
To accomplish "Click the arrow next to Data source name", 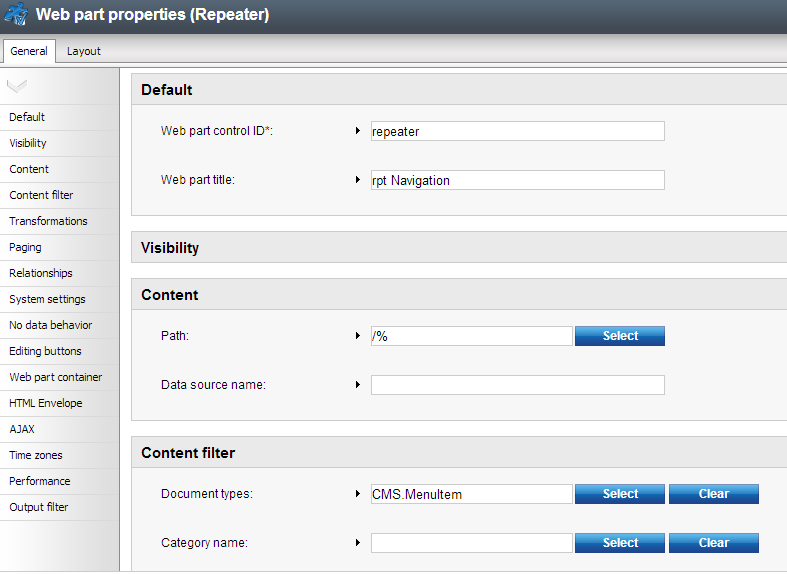I will tap(357, 385).
